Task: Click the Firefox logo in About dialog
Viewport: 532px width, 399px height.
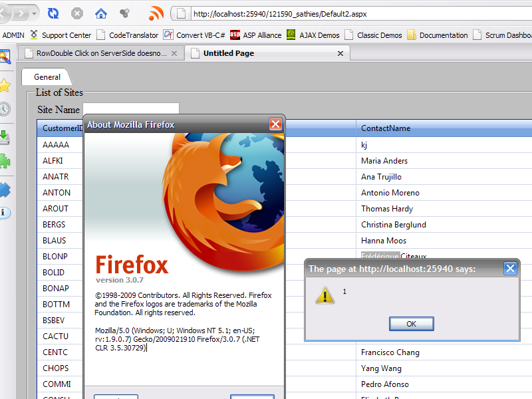Action: pyautogui.click(x=223, y=202)
